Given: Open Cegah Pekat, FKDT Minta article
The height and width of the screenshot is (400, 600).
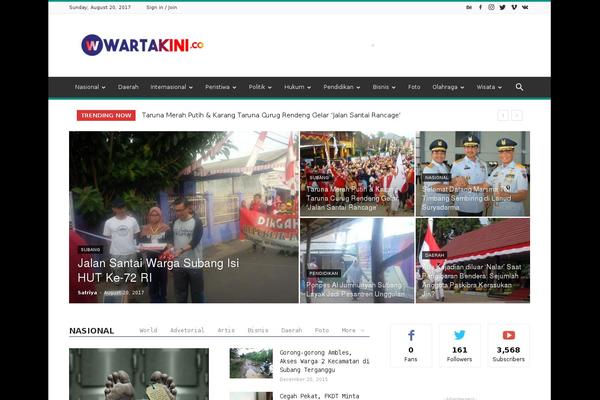Looking at the screenshot, I should (320, 396).
